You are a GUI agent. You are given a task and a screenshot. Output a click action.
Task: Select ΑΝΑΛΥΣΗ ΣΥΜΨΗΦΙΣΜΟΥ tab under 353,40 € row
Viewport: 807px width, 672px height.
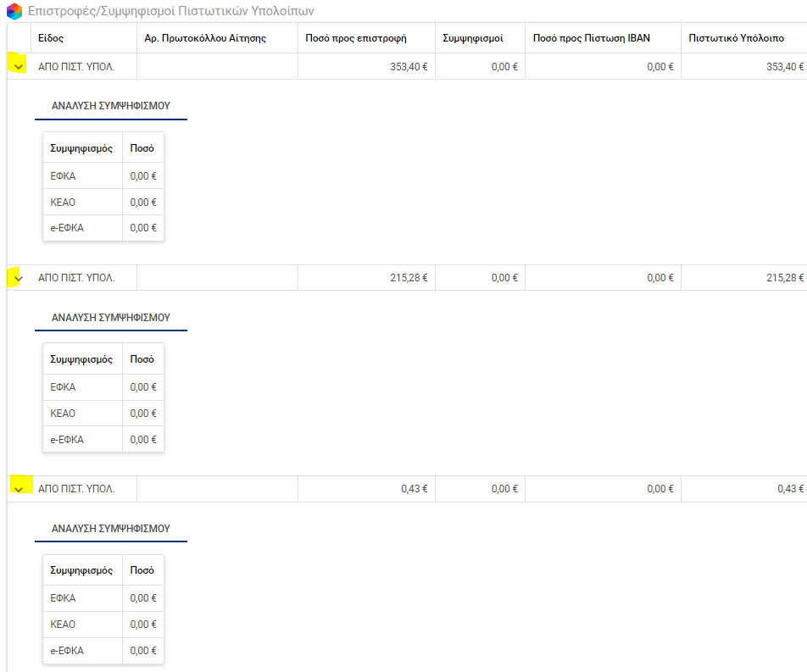[111, 105]
